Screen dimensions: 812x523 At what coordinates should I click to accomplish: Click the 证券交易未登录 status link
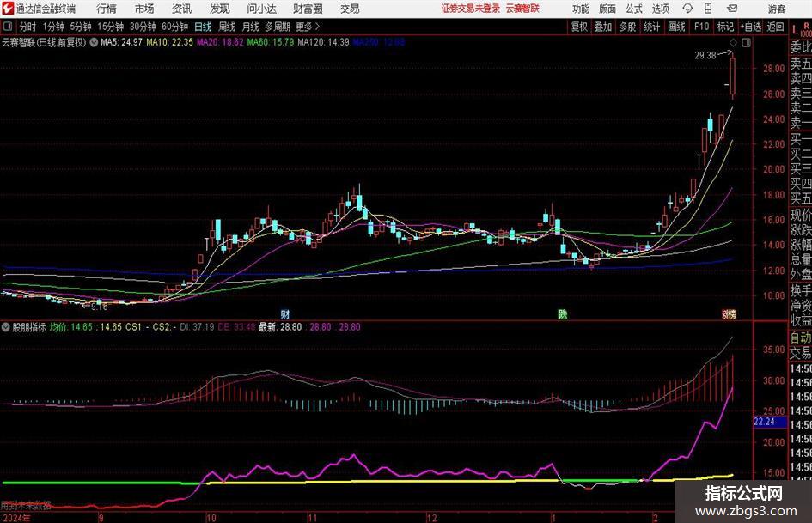pyautogui.click(x=471, y=9)
